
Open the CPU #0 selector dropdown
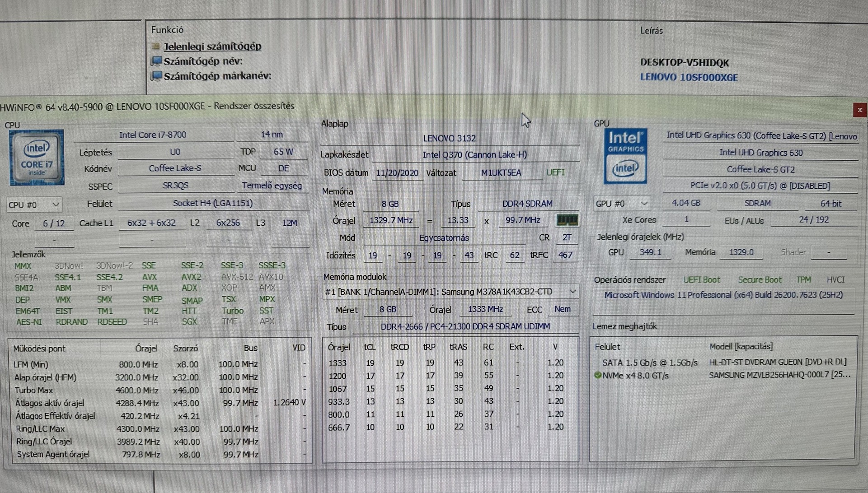pos(34,205)
